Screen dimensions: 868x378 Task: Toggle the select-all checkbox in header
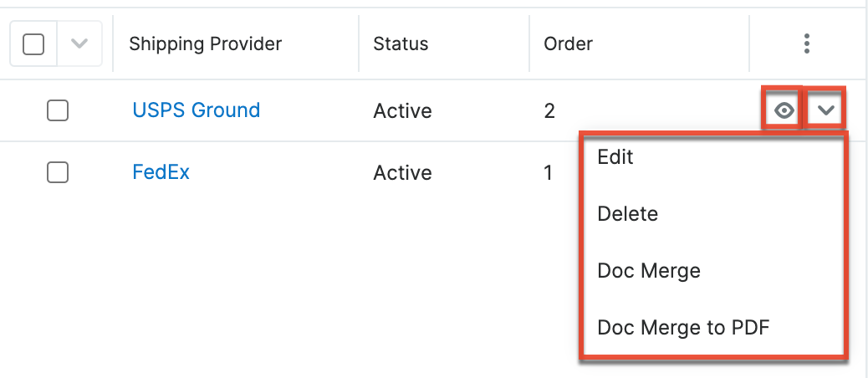coord(33,44)
